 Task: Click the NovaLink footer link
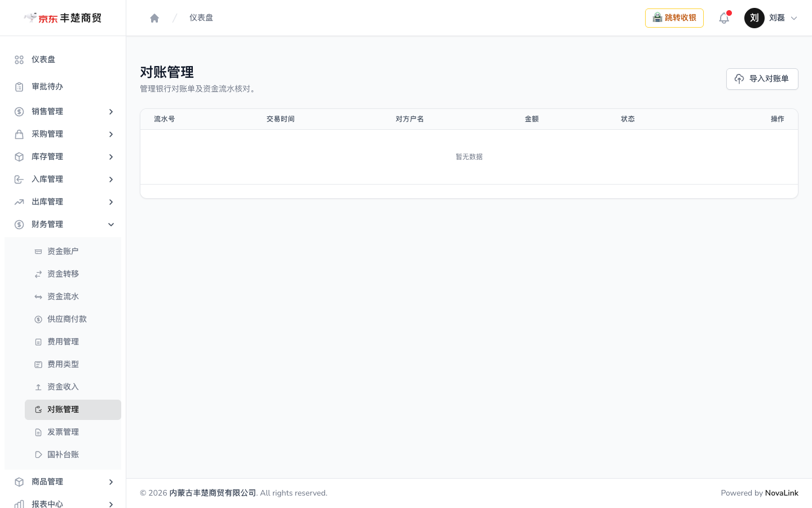(782, 493)
